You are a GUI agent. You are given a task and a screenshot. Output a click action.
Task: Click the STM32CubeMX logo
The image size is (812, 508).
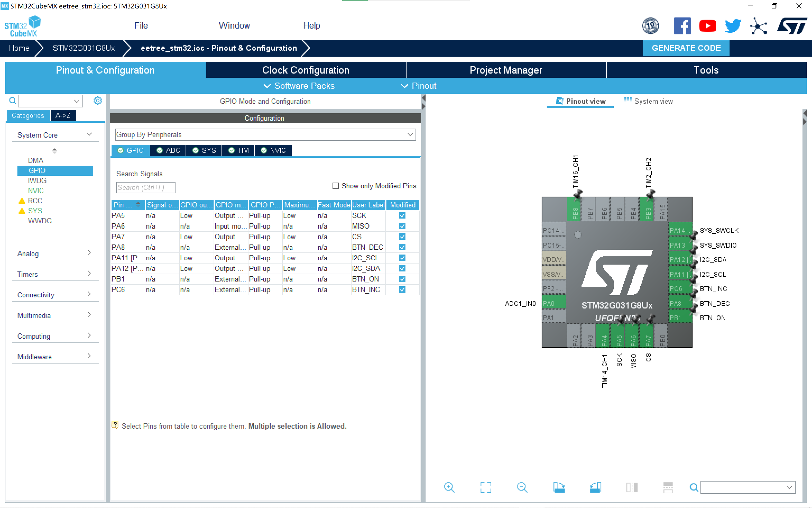point(22,26)
